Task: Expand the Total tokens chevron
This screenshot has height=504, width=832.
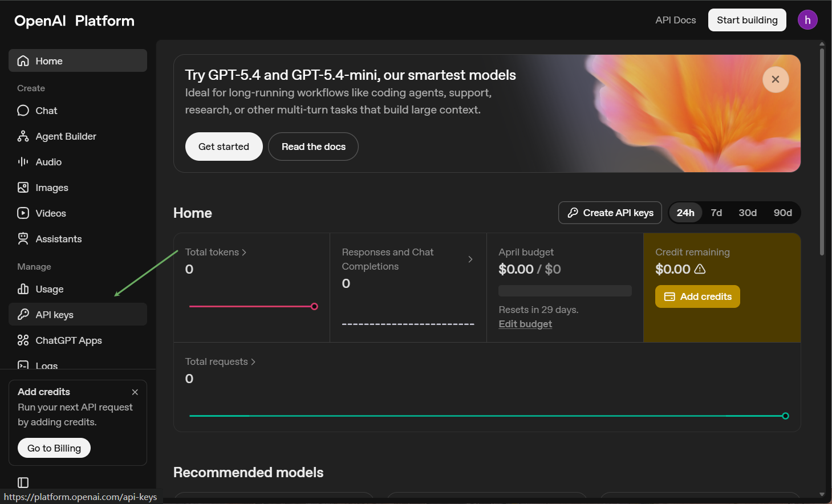Action: tap(244, 252)
